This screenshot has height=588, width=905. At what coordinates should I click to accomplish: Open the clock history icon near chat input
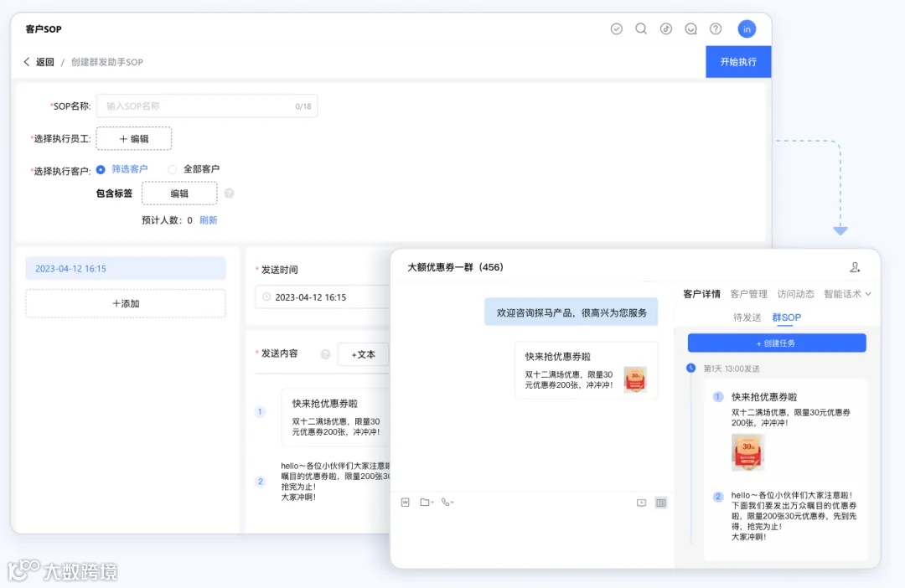[641, 503]
